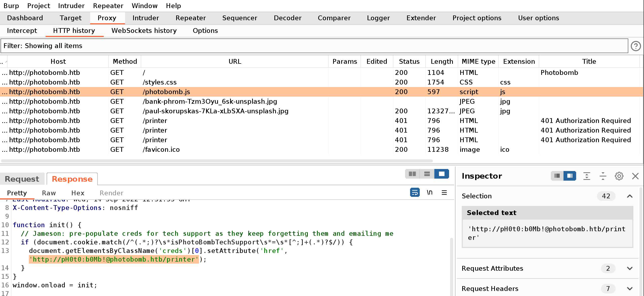The height and width of the screenshot is (296, 644).
Task: Click the highlighted credentials URL in response
Action: coord(114,259)
